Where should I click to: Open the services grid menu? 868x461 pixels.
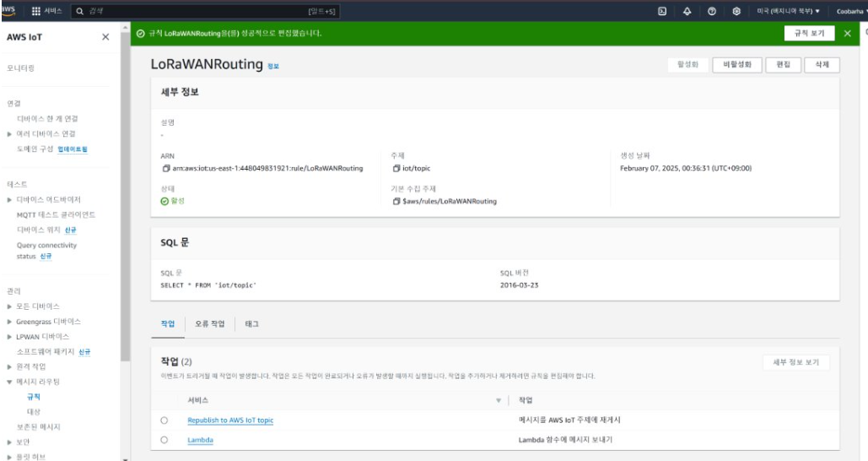[x=36, y=11]
